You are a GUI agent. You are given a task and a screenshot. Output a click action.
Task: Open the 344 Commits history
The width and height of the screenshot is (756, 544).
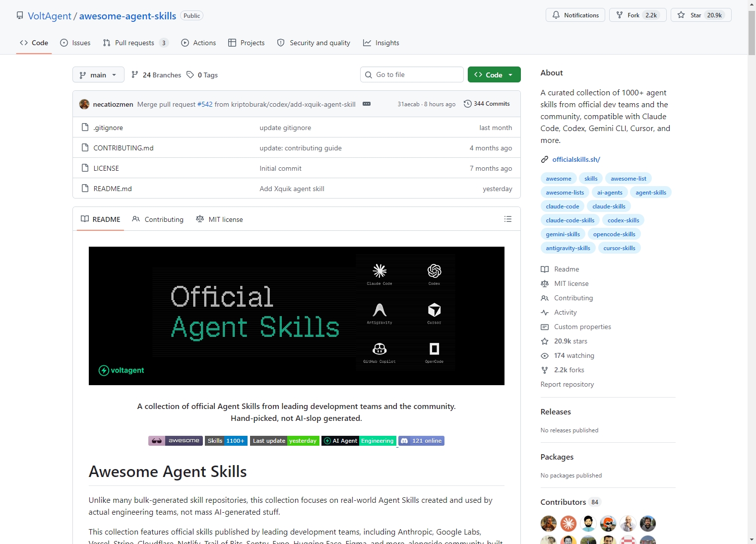pos(487,104)
